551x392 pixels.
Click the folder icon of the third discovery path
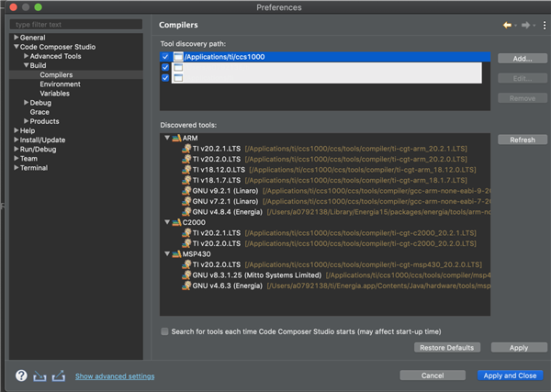click(x=178, y=78)
